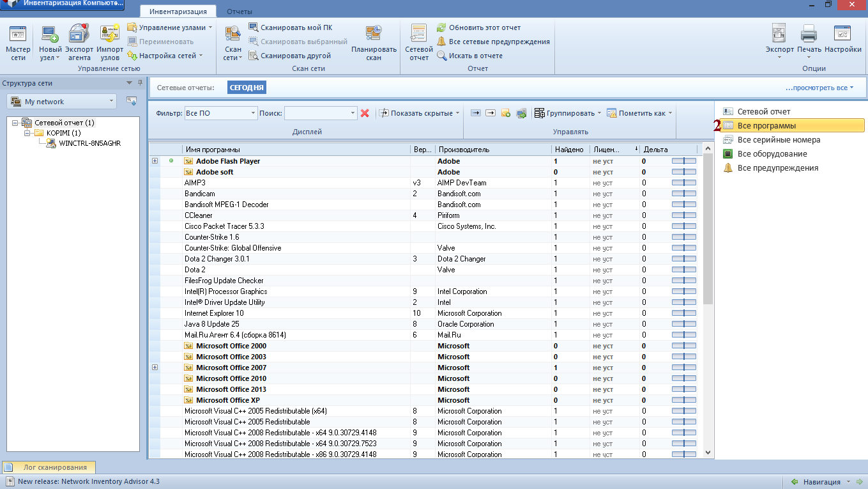Image resolution: width=868 pixels, height=489 pixels.
Task: Select Все предупреждения in right panel
Action: point(777,168)
